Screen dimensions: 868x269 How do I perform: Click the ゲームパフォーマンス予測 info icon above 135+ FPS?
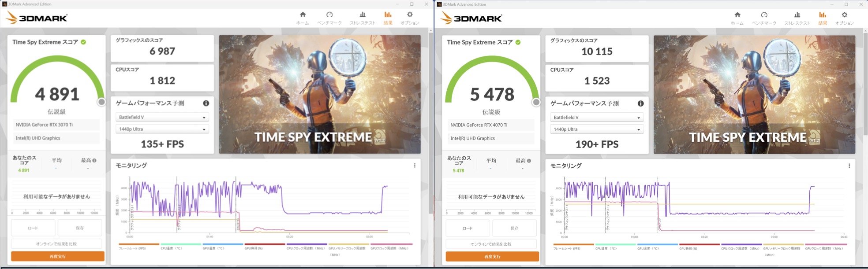click(206, 103)
